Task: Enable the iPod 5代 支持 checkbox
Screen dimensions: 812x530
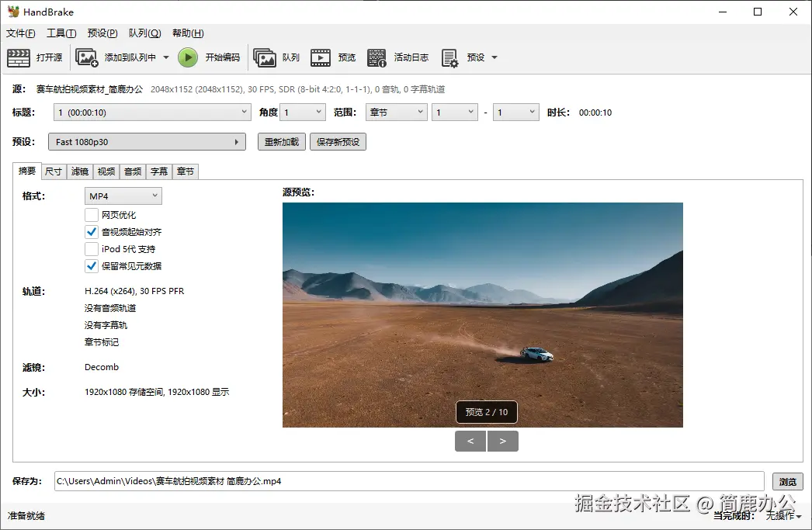Action: [x=92, y=249]
